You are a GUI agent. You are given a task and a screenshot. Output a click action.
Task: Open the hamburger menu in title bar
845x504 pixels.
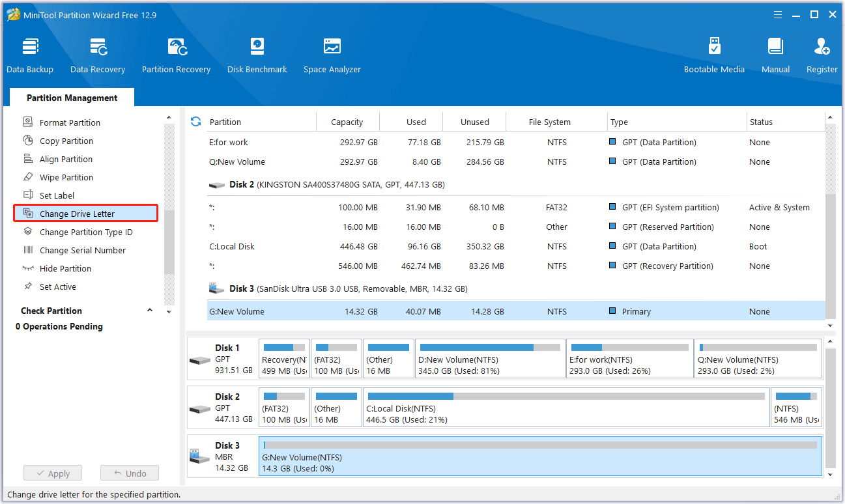(x=778, y=14)
